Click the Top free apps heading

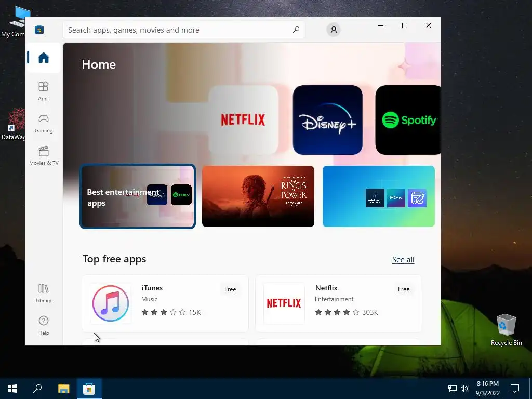coord(114,259)
